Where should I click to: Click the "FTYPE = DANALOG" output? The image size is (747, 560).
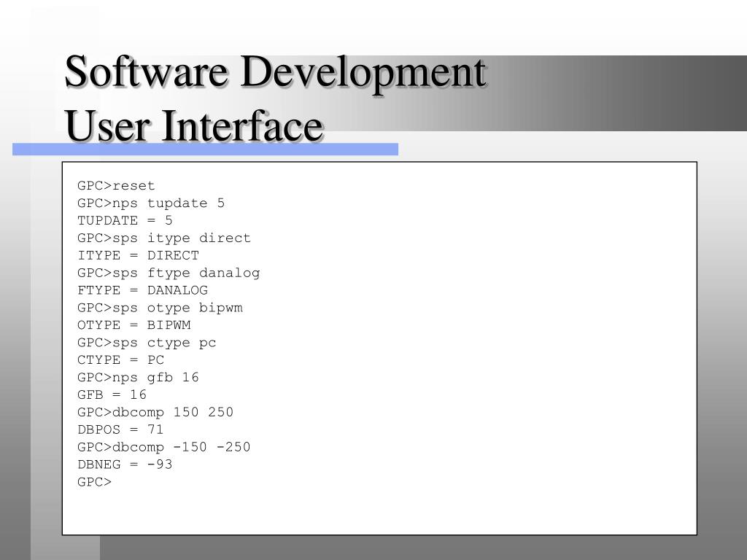(x=142, y=290)
